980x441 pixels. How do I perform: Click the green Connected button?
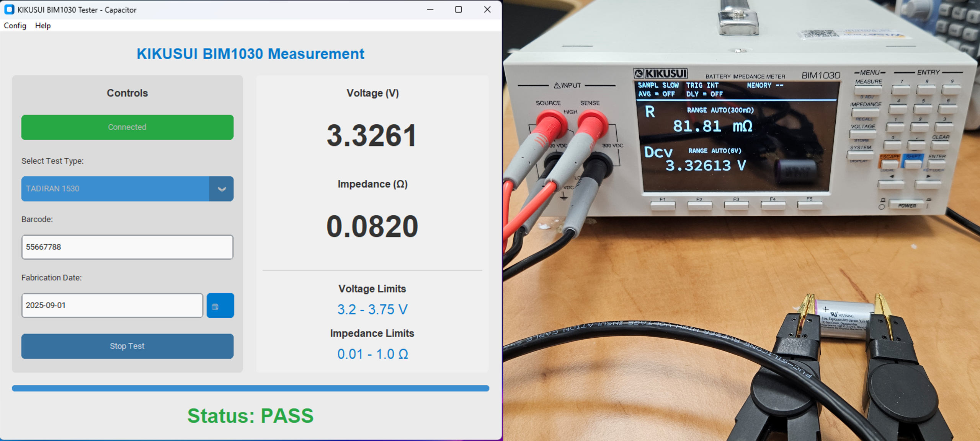click(127, 127)
